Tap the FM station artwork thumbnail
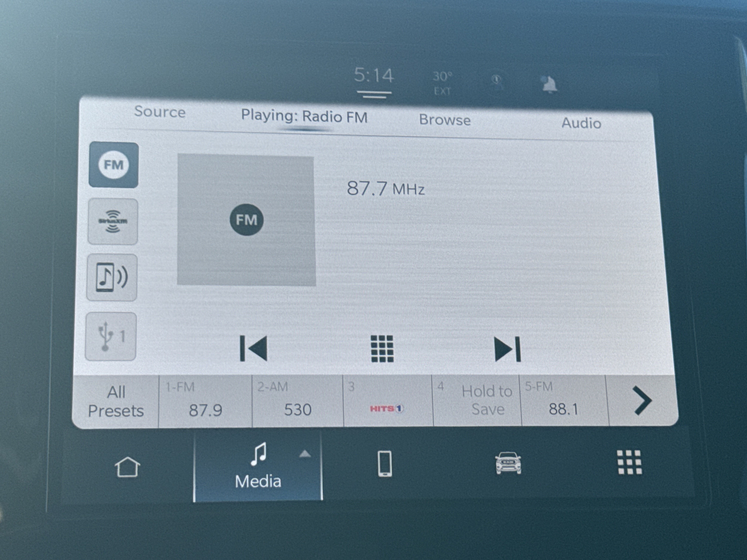Viewport: 747px width, 560px height. click(247, 220)
